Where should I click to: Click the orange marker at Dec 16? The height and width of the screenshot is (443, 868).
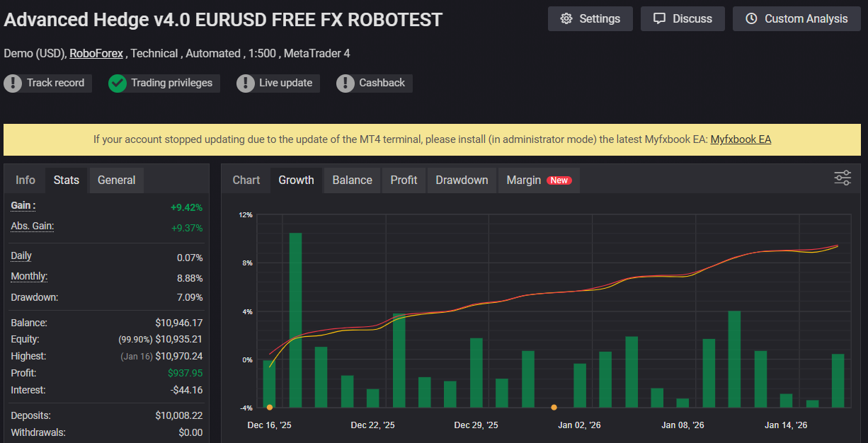click(270, 407)
